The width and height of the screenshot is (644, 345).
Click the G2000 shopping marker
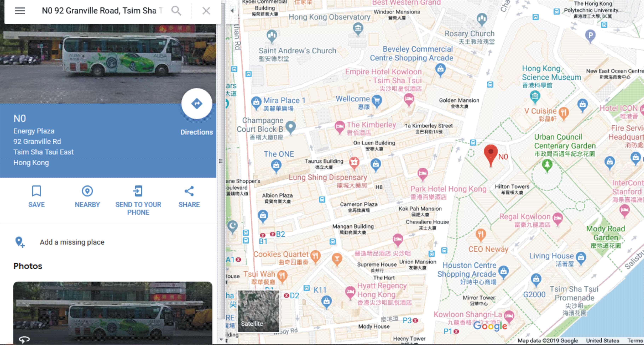536,280
